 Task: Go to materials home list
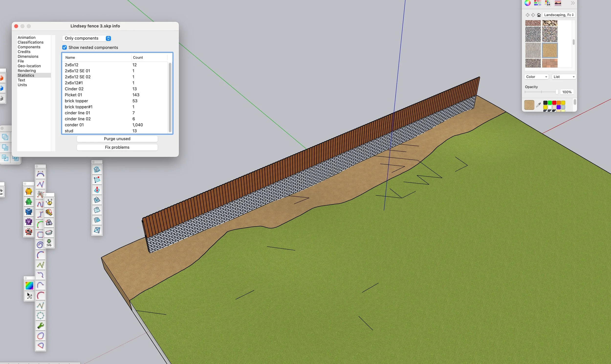(x=539, y=15)
